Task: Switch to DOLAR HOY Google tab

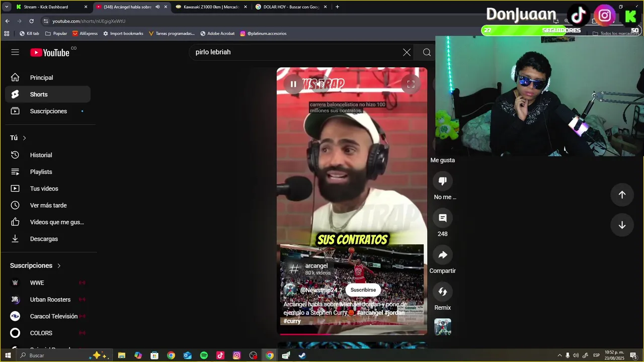Action: pyautogui.click(x=291, y=7)
